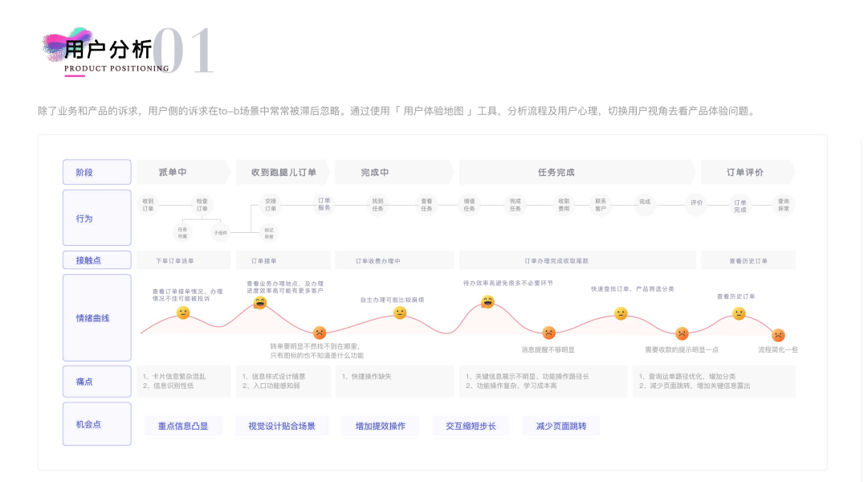Screen dimensions: 868x482
Task: Select the '收到订单' behavior node
Action: point(149,205)
